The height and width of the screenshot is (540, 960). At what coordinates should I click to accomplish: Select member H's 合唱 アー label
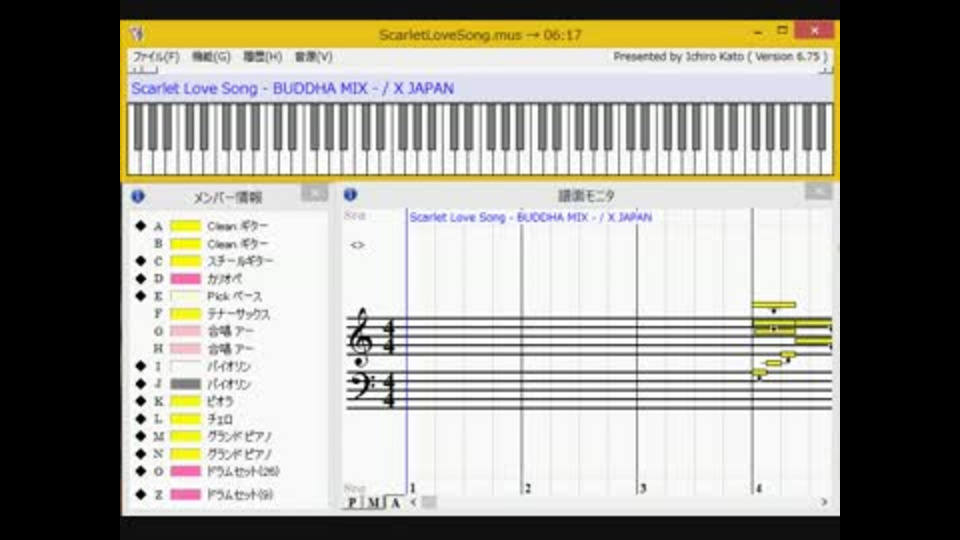pyautogui.click(x=230, y=349)
